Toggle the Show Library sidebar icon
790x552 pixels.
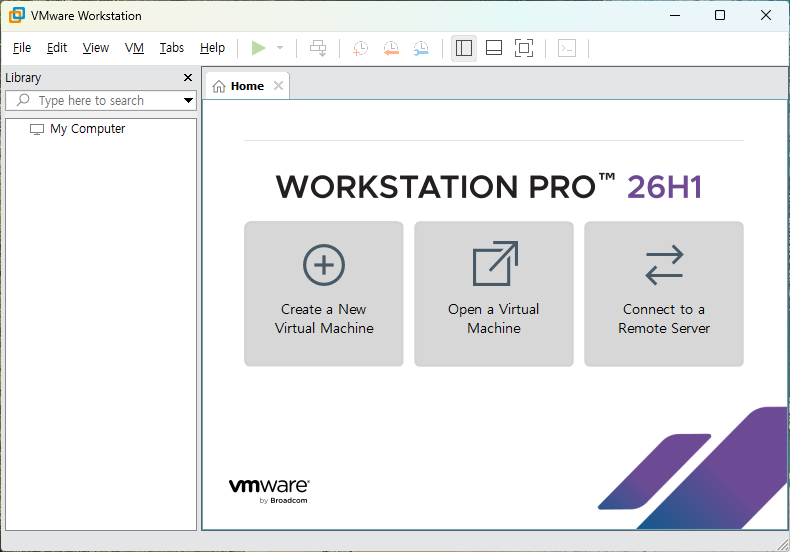(464, 48)
